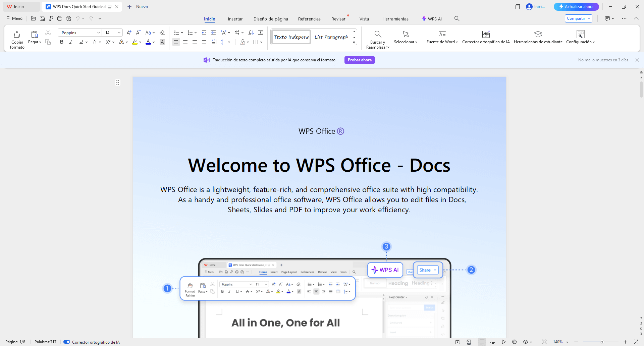
Task: Expand the Pegar paste options arrow
Action: coord(40,42)
